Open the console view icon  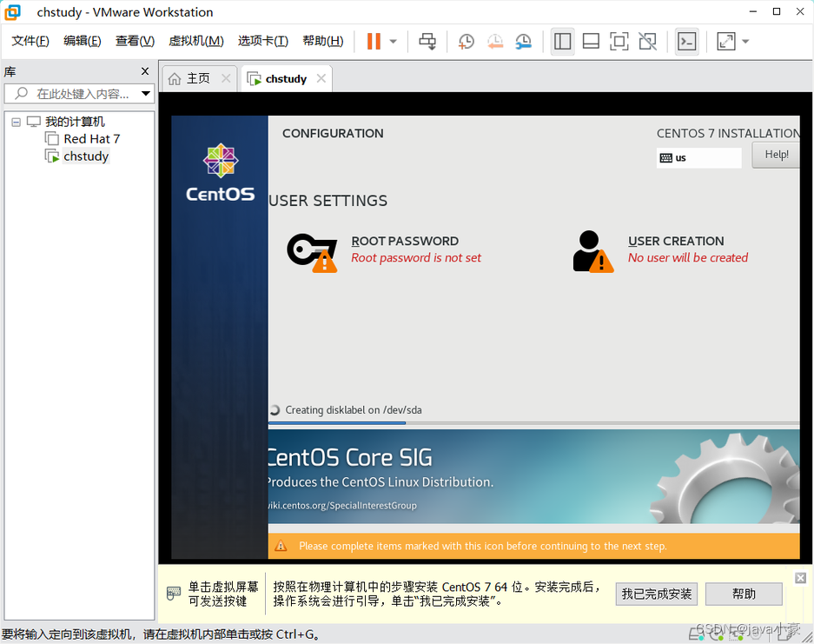pyautogui.click(x=687, y=42)
